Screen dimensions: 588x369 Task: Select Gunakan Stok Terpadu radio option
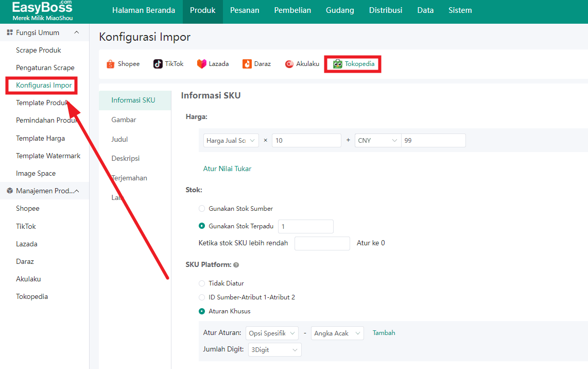coord(202,226)
